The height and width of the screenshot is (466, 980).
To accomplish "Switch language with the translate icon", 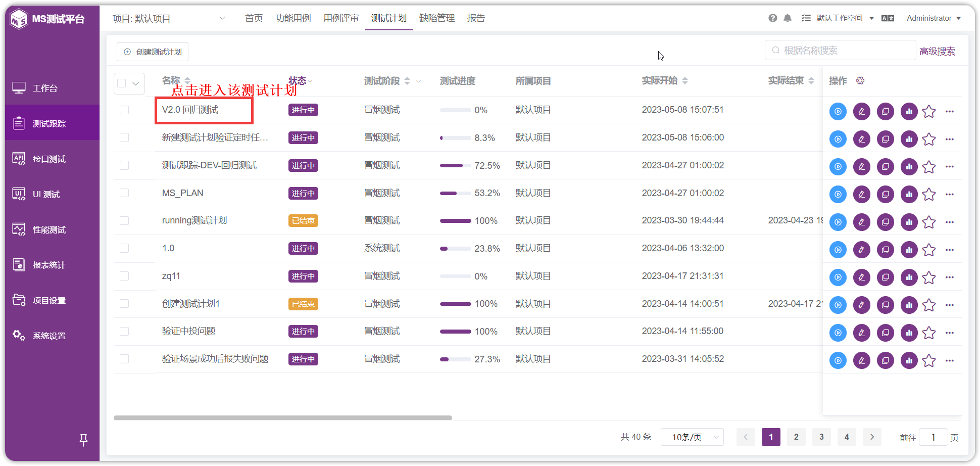I will click(x=888, y=18).
